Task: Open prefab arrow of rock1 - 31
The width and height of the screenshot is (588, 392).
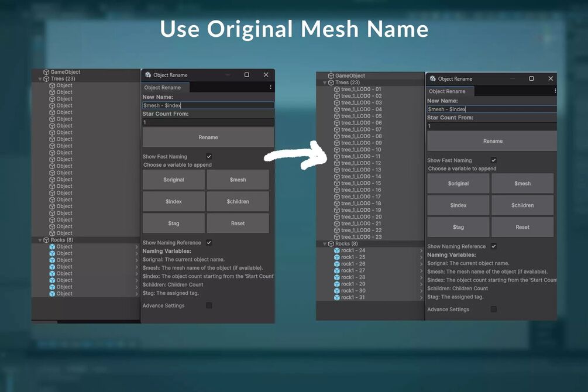Action: coord(421,297)
